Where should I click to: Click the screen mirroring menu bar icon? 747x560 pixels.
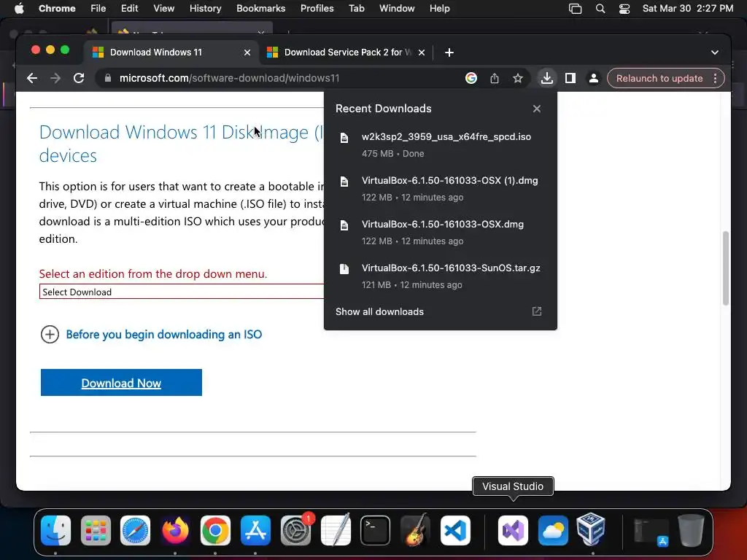[x=575, y=9]
